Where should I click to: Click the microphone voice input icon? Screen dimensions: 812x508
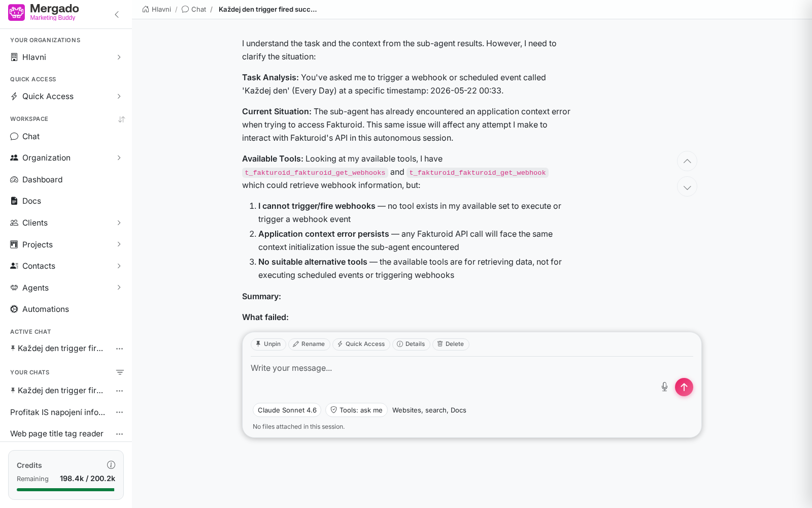coord(664,387)
